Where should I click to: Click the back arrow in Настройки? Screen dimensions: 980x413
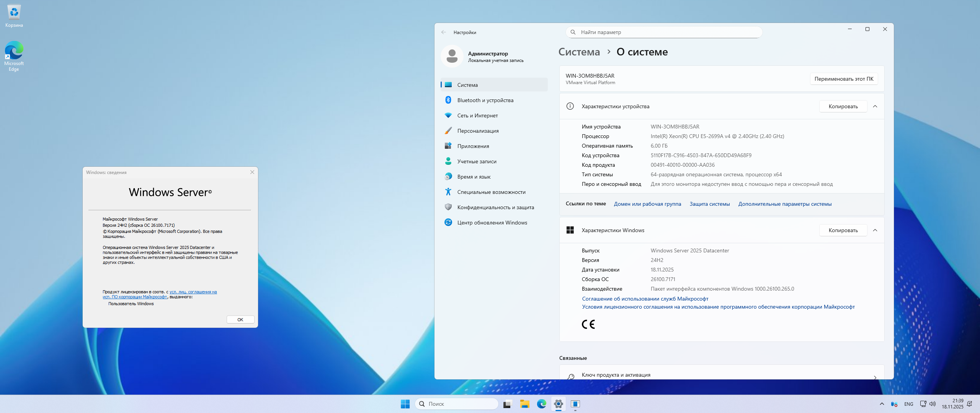click(x=444, y=33)
